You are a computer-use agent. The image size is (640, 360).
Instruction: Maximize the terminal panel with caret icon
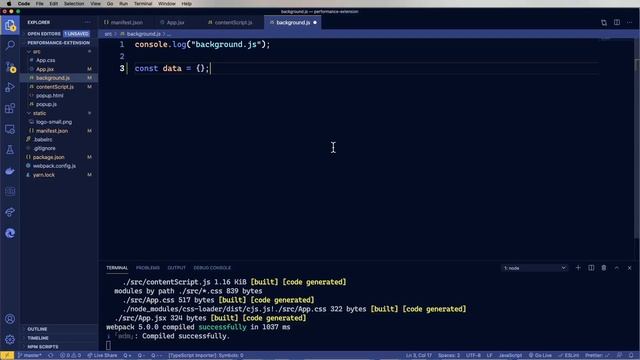coord(617,268)
